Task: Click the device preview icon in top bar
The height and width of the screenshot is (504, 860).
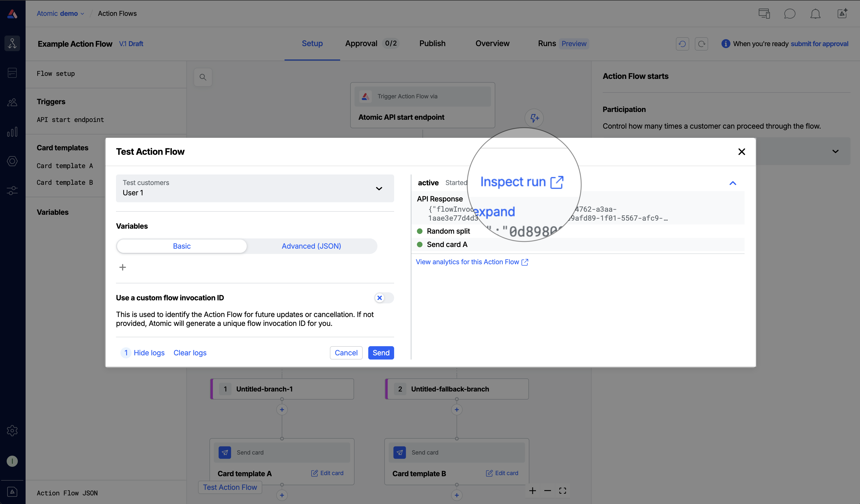Action: (764, 14)
